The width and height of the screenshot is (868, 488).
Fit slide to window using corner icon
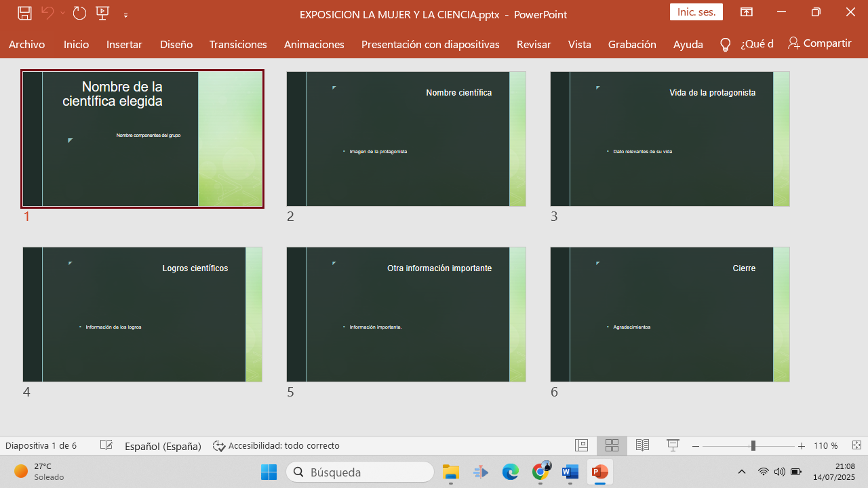click(x=856, y=445)
